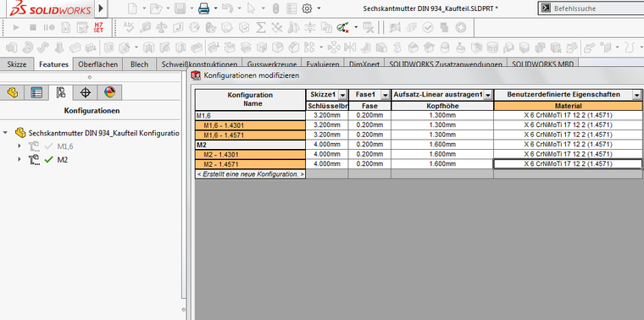Open Aufsatz-Linear austragen1 column dropdown
Viewport: 644px width, 320px height.
(x=488, y=95)
